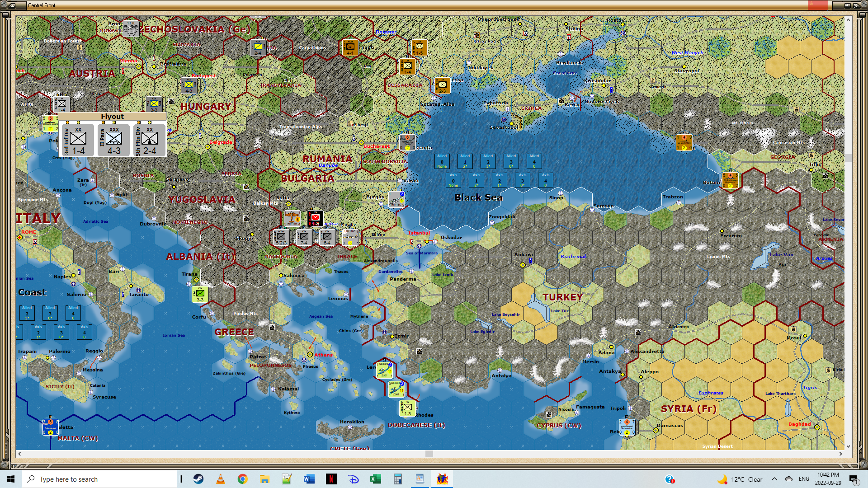Click Black Sea Axis box 3
The image size is (868, 488).
click(522, 180)
